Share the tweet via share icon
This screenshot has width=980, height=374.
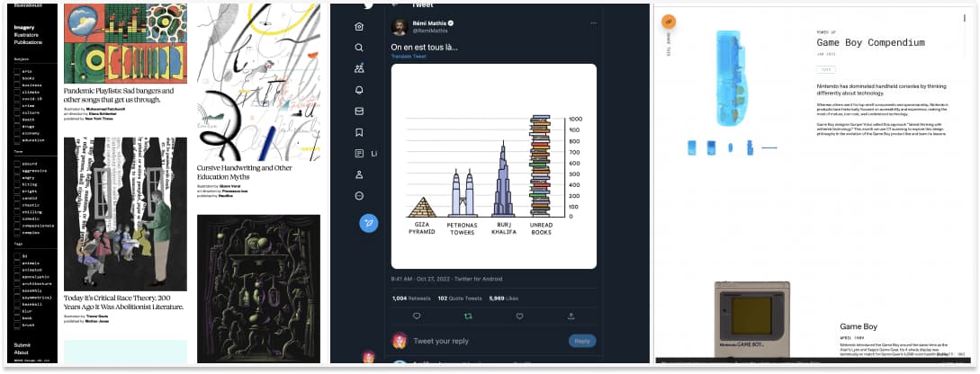click(571, 316)
